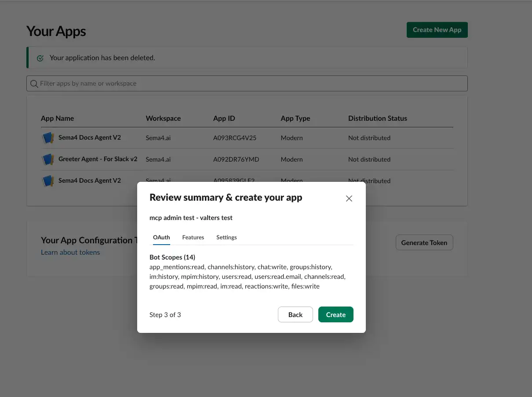The height and width of the screenshot is (397, 532).
Task: Close the review summary dialog
Action: coord(349,198)
